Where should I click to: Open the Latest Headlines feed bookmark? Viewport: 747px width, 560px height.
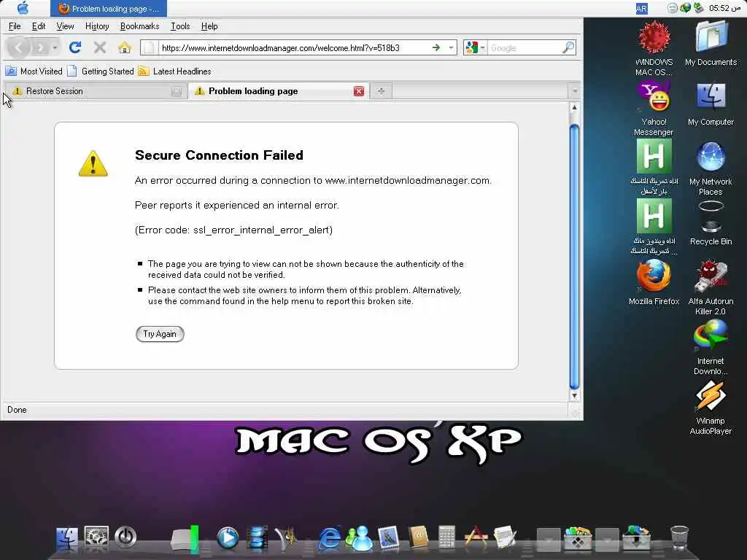(x=174, y=71)
